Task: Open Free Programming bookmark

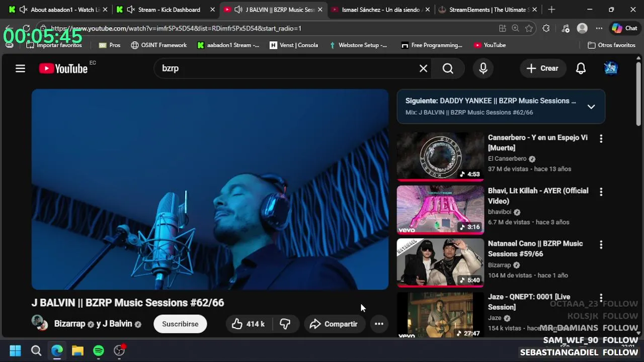Action: tap(431, 45)
